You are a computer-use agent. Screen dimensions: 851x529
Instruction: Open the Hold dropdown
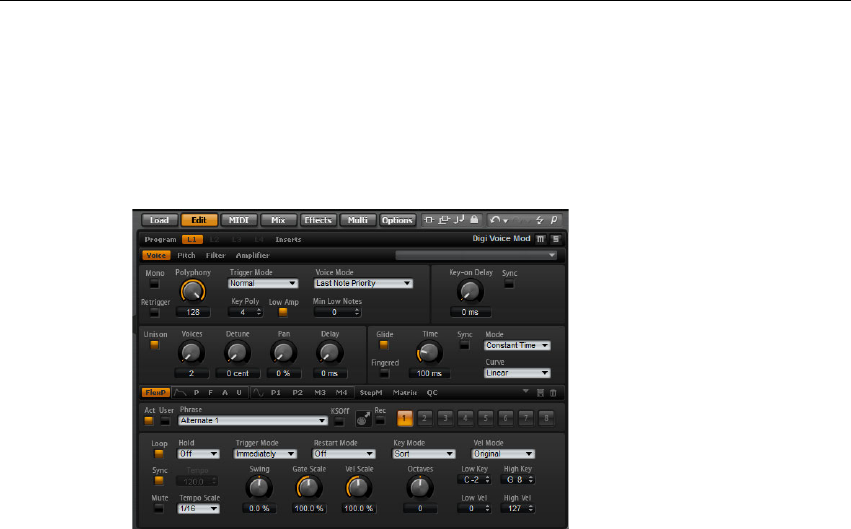click(x=199, y=454)
